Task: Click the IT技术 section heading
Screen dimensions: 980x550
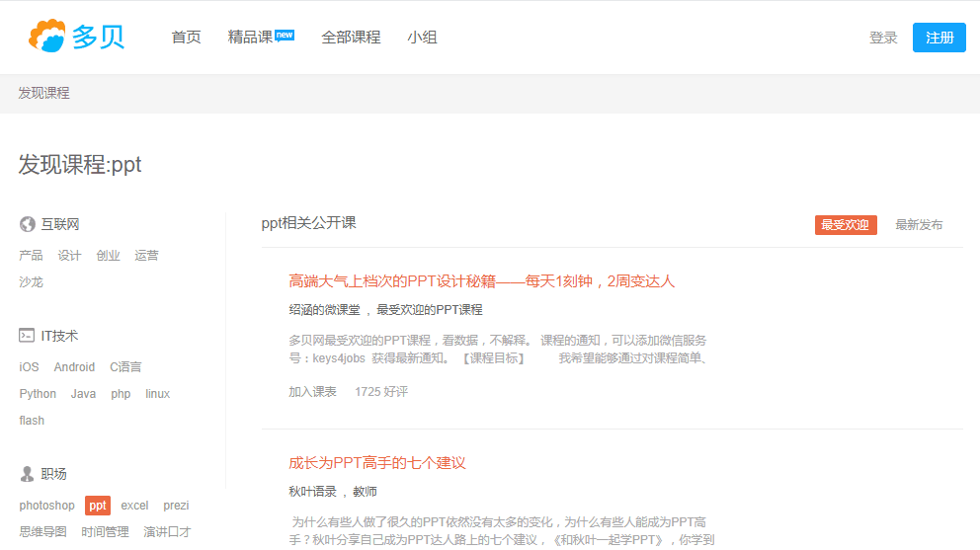Action: point(59,336)
